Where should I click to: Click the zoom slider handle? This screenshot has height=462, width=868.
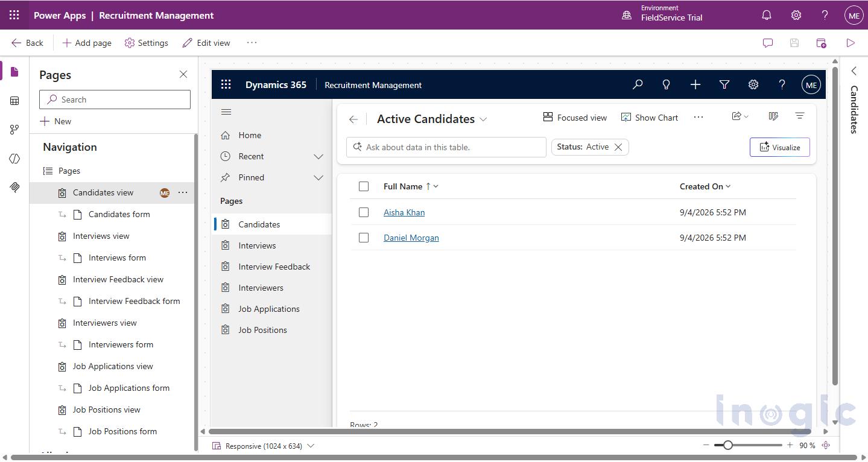click(728, 445)
